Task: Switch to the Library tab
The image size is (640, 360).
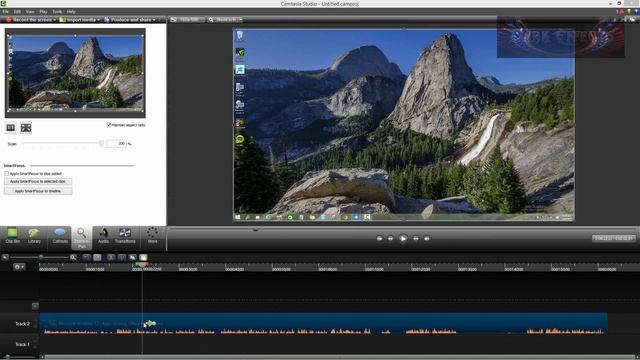Action: (34, 236)
